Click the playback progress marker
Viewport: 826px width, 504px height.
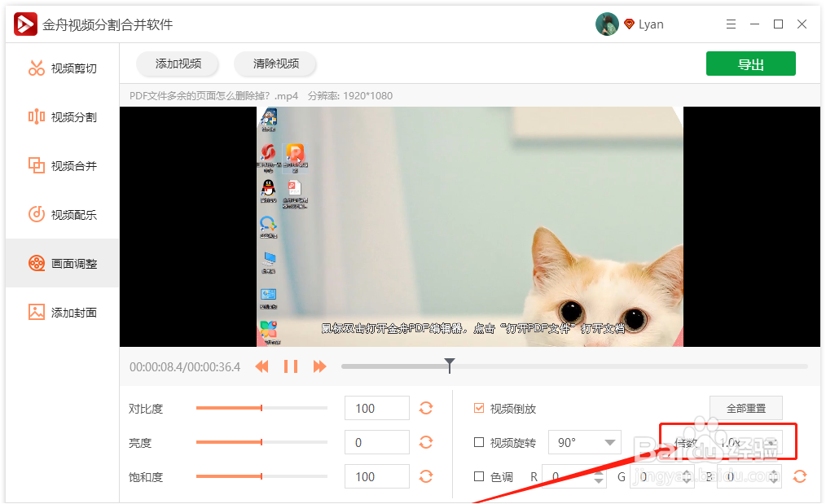[x=450, y=365]
